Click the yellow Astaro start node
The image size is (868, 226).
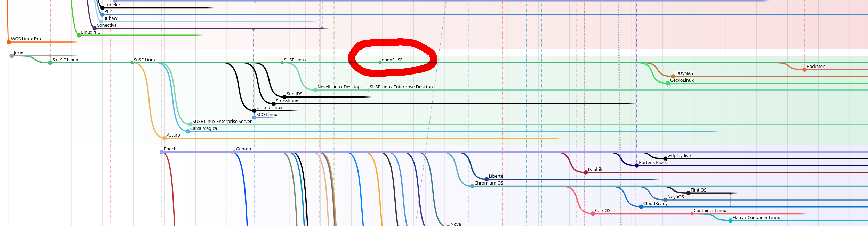tap(164, 138)
